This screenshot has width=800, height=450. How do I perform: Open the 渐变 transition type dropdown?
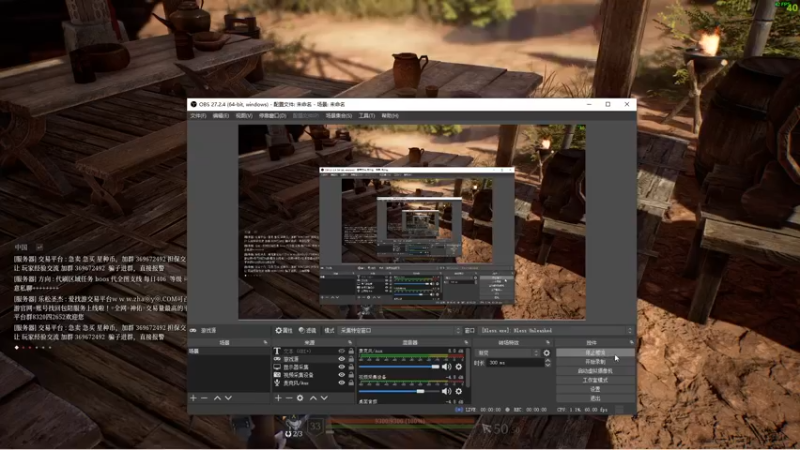pyautogui.click(x=507, y=353)
